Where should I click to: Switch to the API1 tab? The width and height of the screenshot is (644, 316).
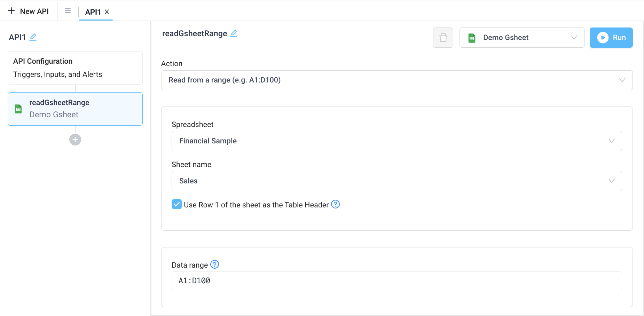click(92, 11)
